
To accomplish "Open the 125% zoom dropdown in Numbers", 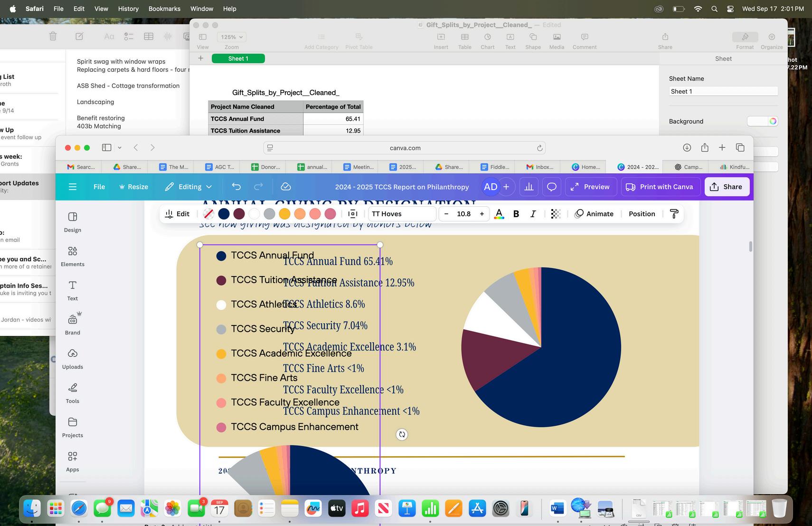I will tap(231, 37).
